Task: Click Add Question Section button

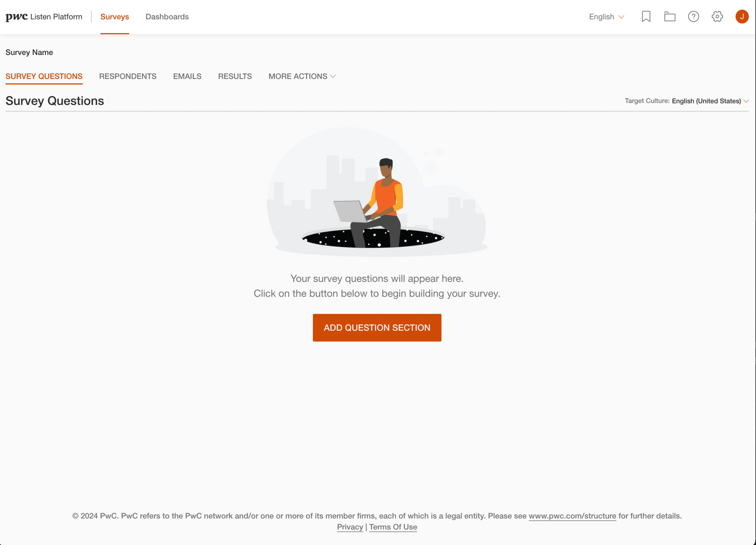Action: click(377, 327)
